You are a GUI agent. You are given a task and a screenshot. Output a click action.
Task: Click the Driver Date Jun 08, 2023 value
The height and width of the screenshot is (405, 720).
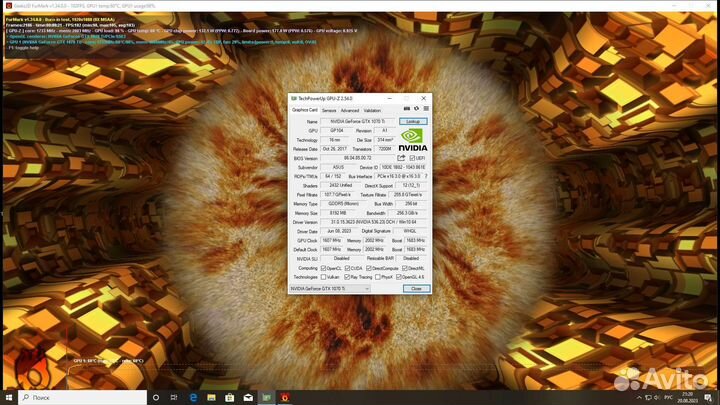[x=339, y=231]
